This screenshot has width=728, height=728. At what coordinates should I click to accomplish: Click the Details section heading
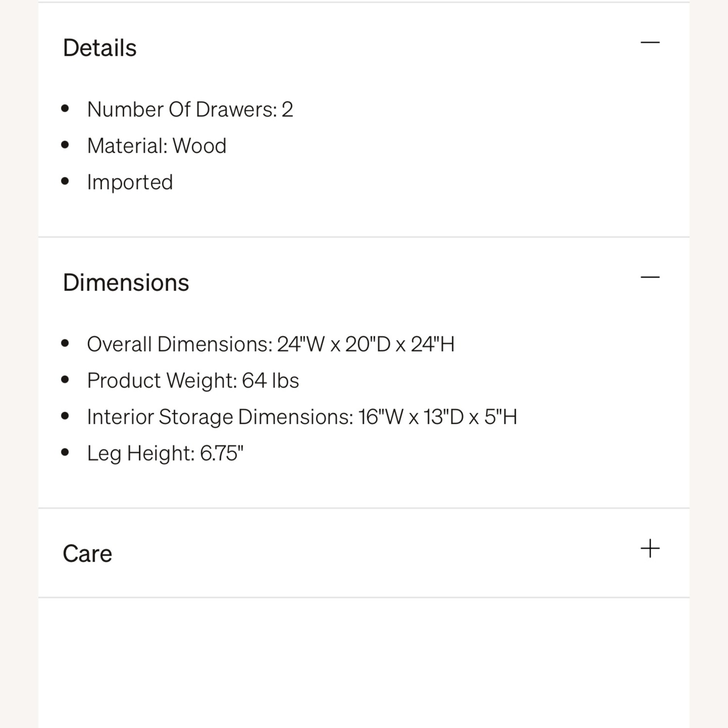click(x=100, y=48)
